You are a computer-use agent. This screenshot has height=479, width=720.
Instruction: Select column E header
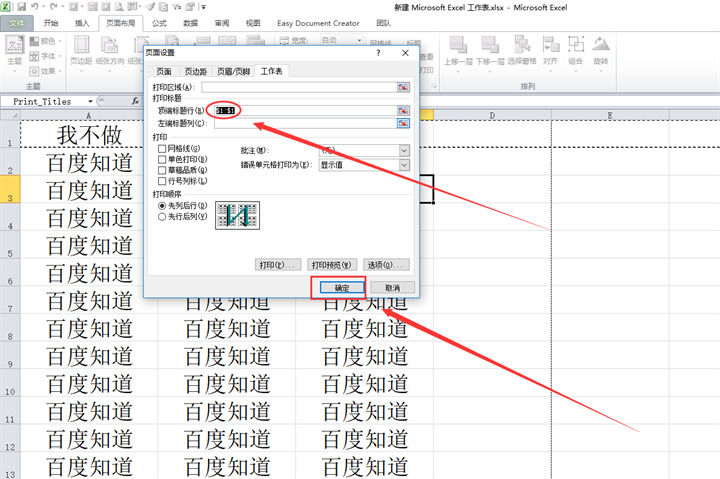(x=610, y=115)
